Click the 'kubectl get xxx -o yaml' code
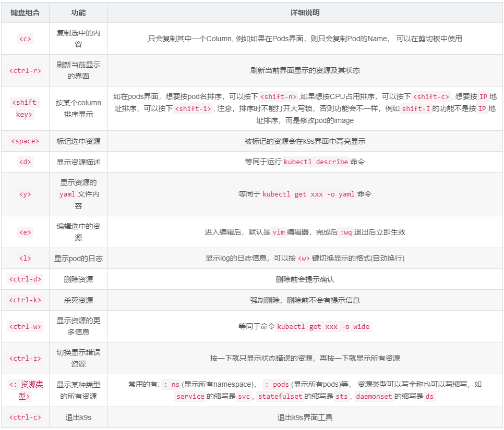The height and width of the screenshot is (430, 504). coord(308,194)
